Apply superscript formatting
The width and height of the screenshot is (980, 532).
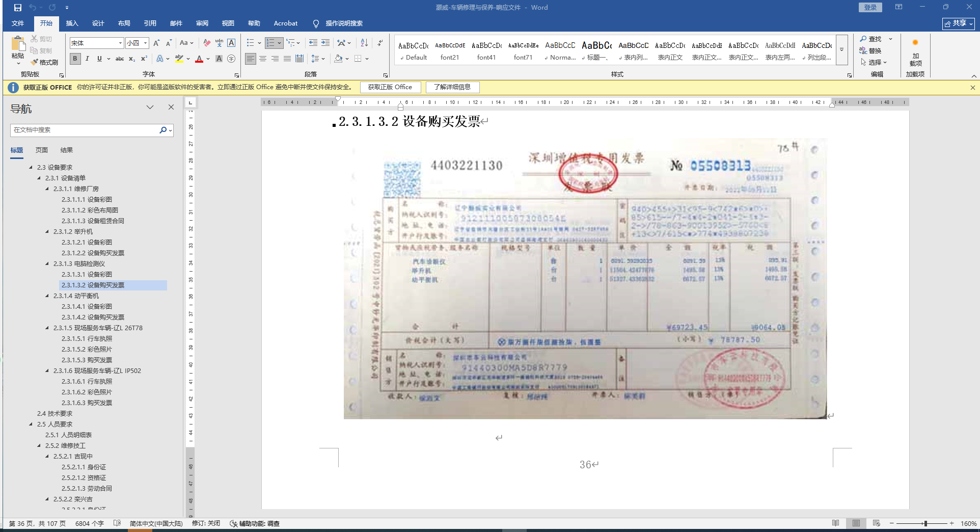pos(144,59)
